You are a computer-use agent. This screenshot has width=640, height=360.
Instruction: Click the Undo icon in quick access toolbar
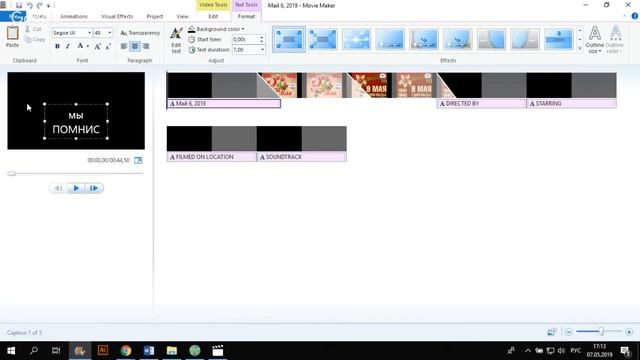(29, 5)
